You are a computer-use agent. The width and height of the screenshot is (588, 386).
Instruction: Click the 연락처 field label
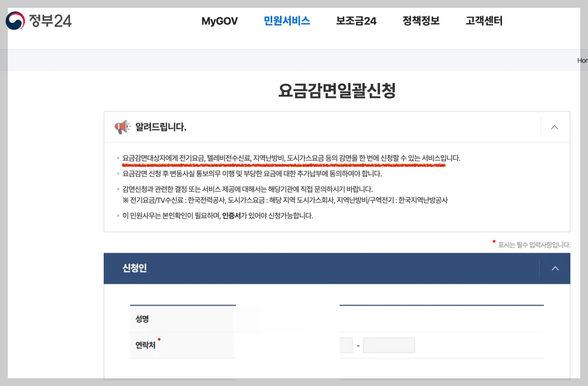pyautogui.click(x=145, y=344)
